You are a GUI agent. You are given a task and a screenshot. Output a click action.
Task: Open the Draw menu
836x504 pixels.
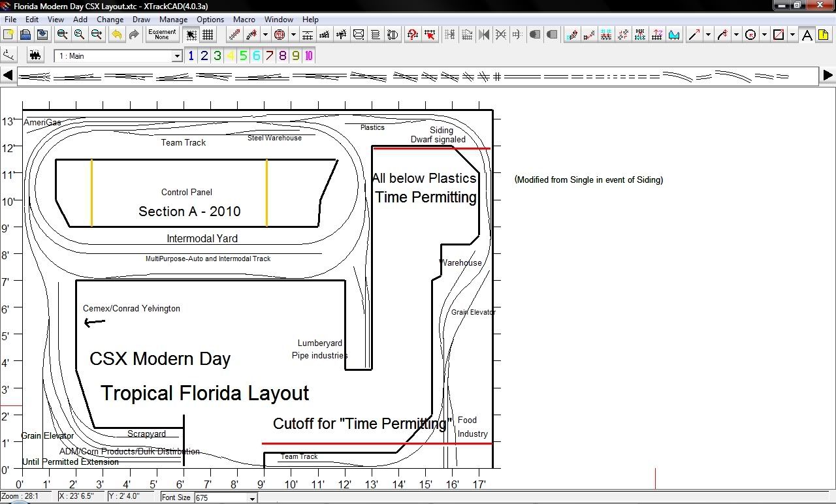(x=141, y=20)
